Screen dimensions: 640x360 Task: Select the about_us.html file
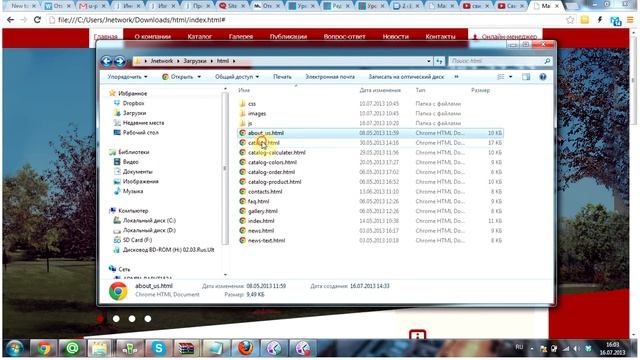[x=266, y=133]
